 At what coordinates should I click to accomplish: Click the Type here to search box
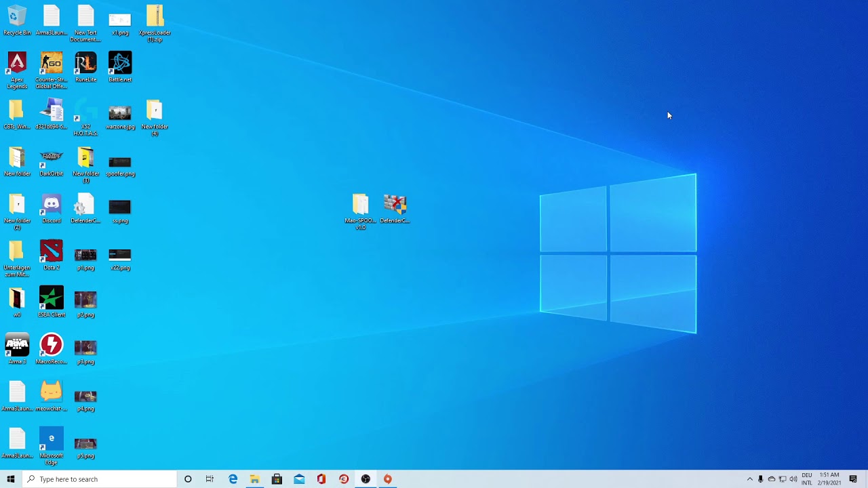tap(99, 479)
